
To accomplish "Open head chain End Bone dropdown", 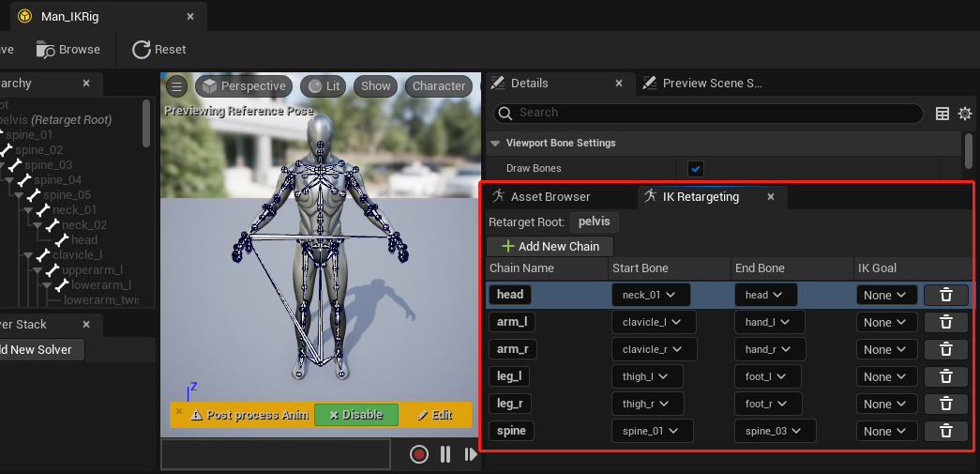I will click(x=765, y=295).
